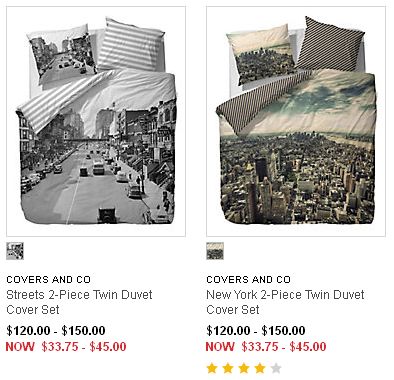Click the empty grey fifth star
The width and height of the screenshot is (394, 380).
click(276, 368)
